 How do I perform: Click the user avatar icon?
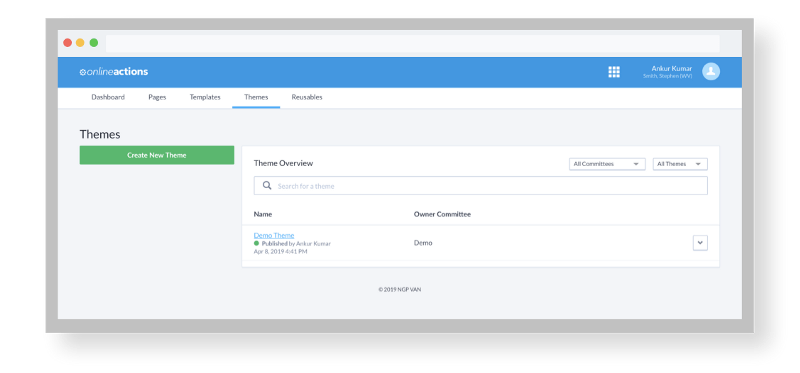(x=711, y=71)
